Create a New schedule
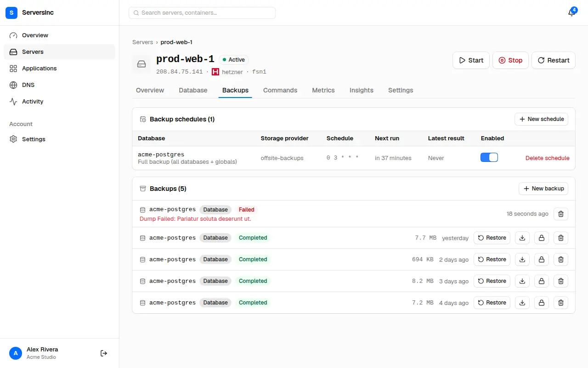This screenshot has width=588, height=368. tap(541, 119)
